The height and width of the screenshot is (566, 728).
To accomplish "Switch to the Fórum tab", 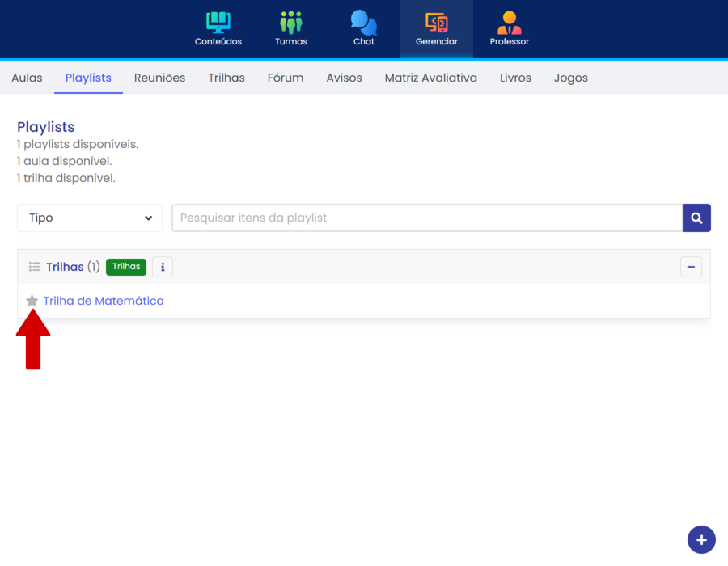I will click(286, 78).
